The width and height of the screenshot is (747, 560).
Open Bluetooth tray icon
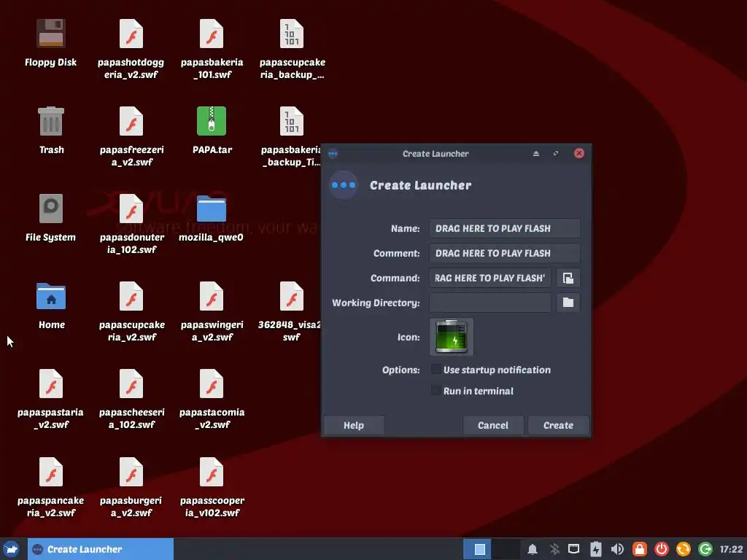click(554, 550)
